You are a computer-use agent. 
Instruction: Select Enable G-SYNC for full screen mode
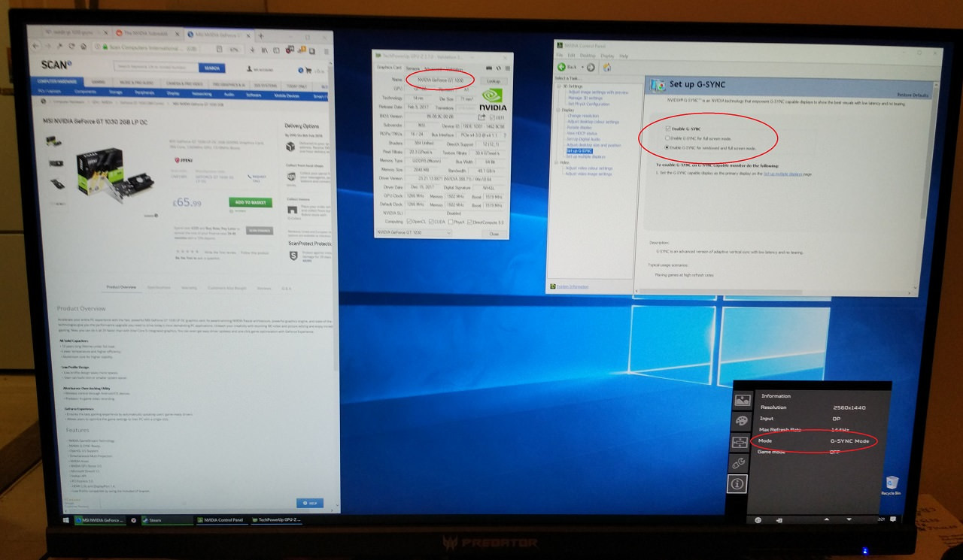[x=667, y=138]
